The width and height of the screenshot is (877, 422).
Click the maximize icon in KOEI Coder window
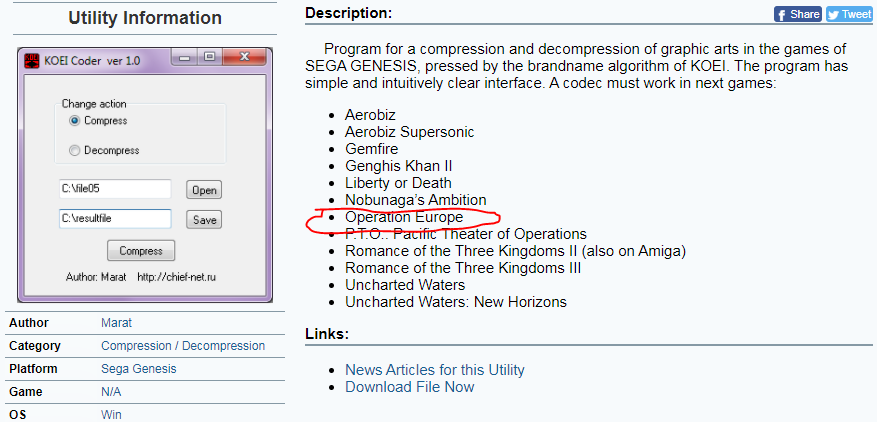pyautogui.click(x=210, y=58)
